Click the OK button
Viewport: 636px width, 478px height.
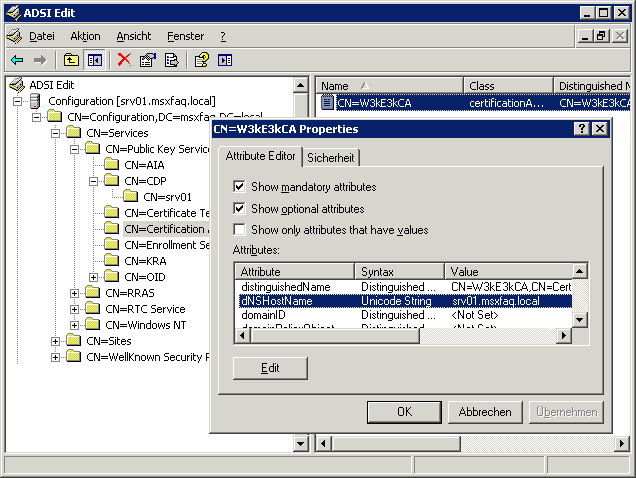click(x=404, y=412)
